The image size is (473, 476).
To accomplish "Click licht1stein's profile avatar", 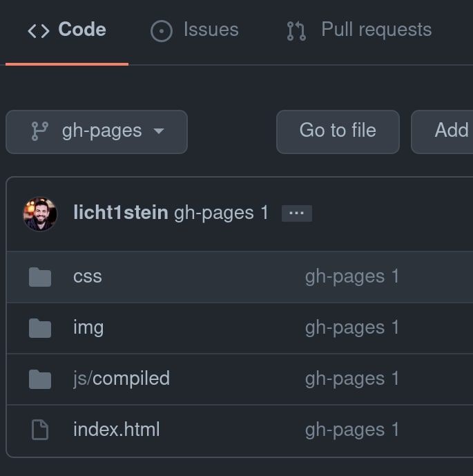I will (x=40, y=213).
